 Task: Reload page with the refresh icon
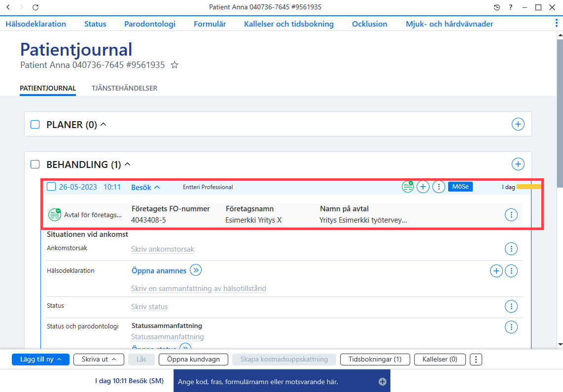click(35, 7)
